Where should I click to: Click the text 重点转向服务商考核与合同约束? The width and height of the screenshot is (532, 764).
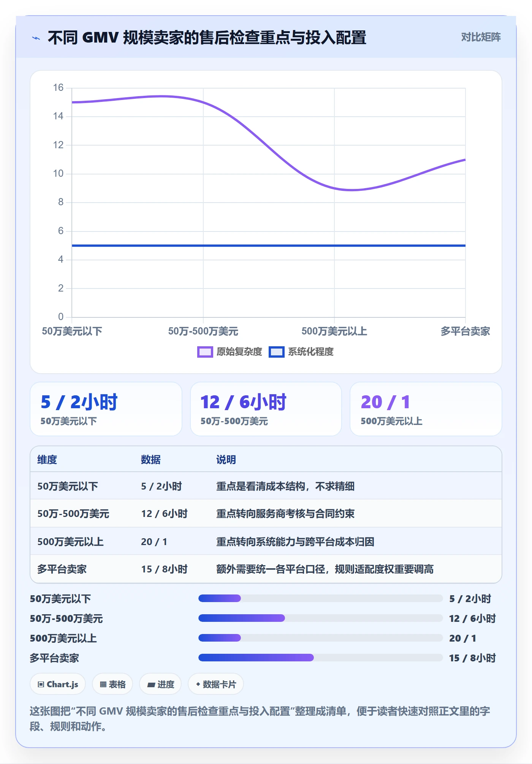(x=285, y=514)
